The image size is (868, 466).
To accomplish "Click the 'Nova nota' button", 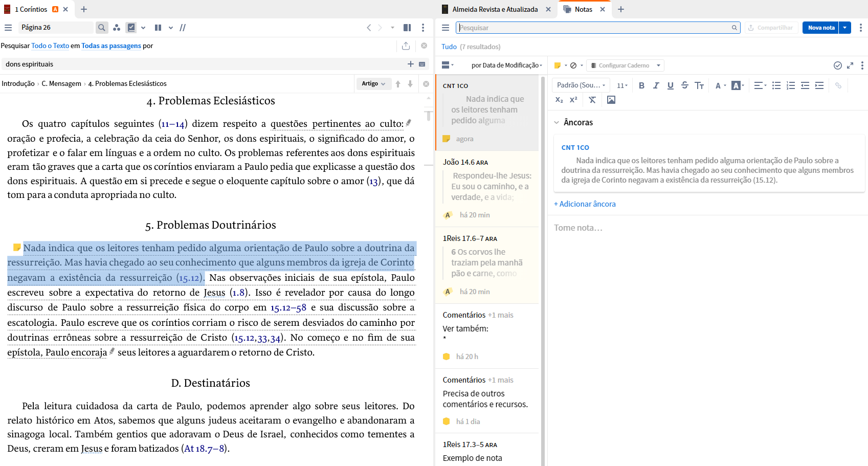I will pos(821,28).
